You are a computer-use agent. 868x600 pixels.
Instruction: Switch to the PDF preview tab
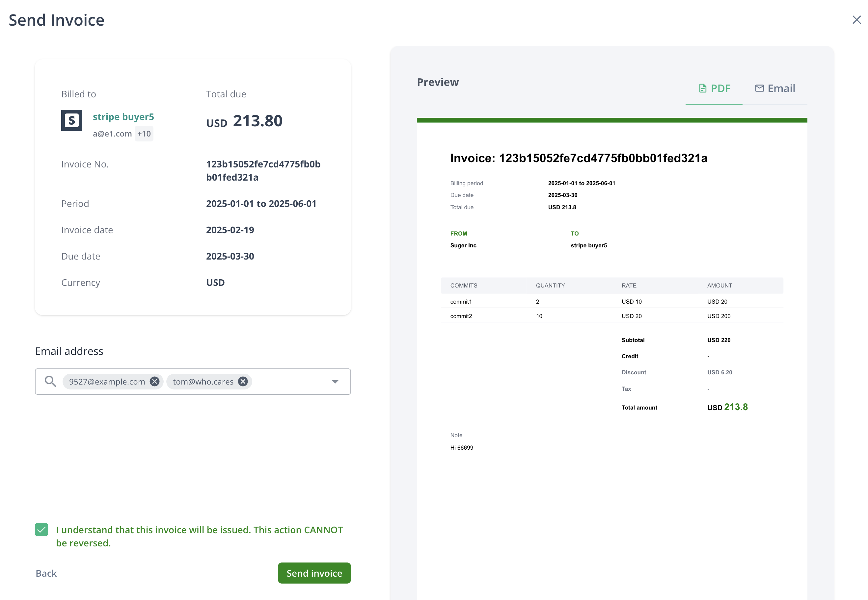click(714, 89)
